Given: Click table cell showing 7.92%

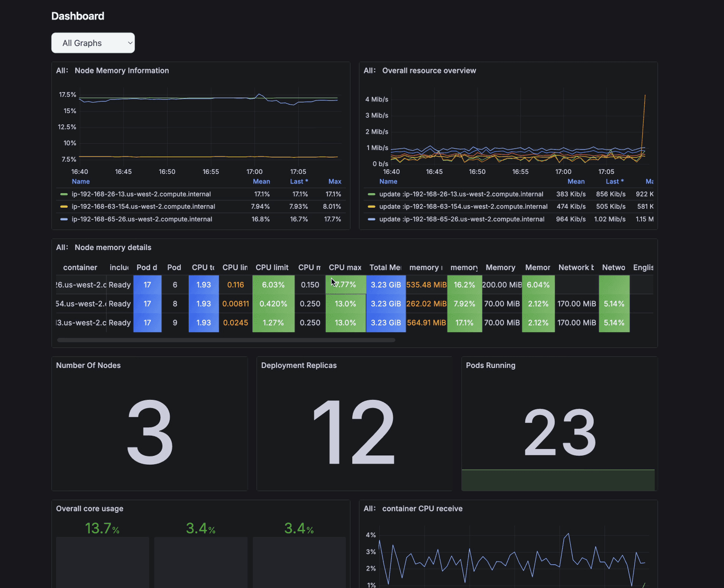Looking at the screenshot, I should (465, 304).
